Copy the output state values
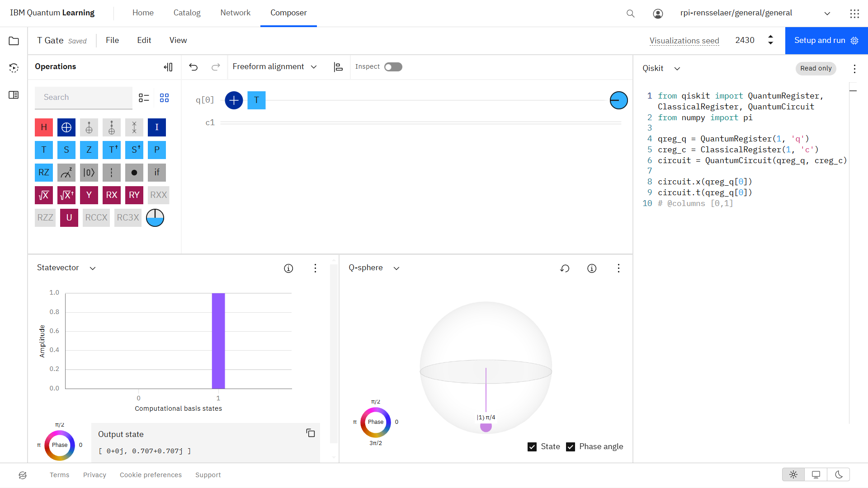This screenshot has height=488, width=868. point(311,433)
